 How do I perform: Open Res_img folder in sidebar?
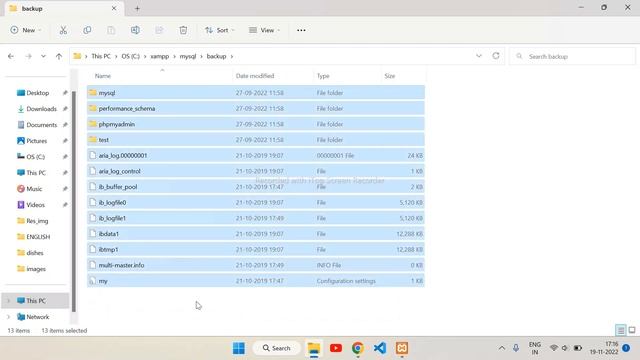point(37,221)
